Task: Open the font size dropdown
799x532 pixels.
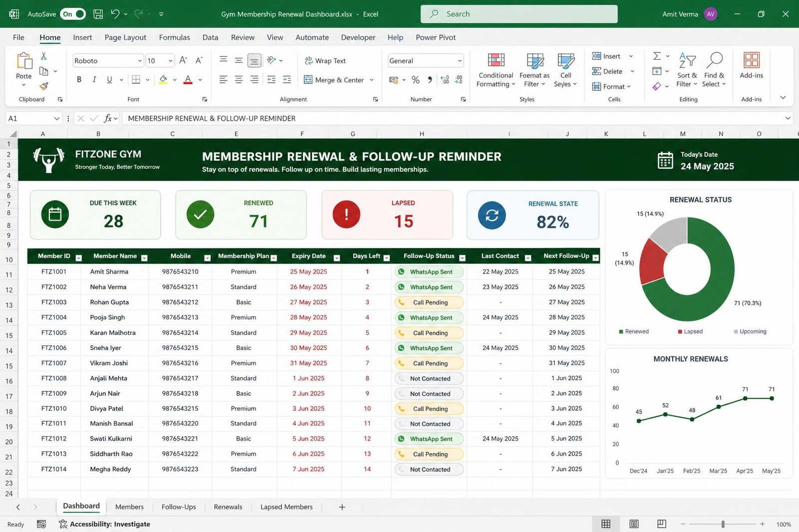Action: 170,61
